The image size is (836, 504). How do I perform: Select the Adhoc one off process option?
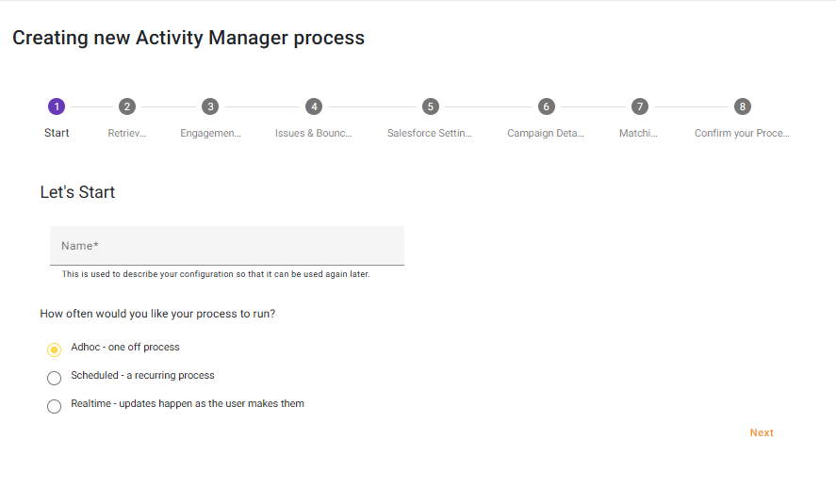[x=55, y=350]
